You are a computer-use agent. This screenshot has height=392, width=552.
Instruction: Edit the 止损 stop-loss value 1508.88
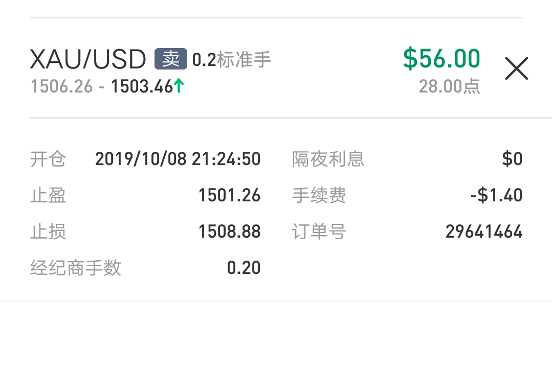pos(230,232)
